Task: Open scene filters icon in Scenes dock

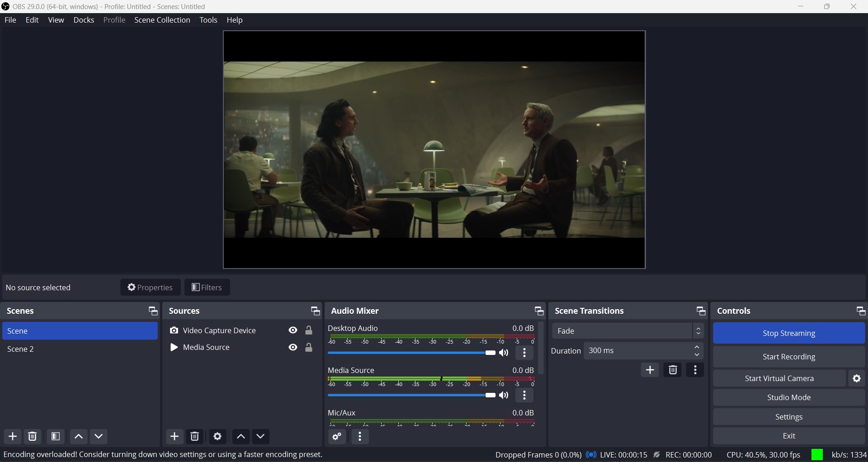Action: point(56,436)
